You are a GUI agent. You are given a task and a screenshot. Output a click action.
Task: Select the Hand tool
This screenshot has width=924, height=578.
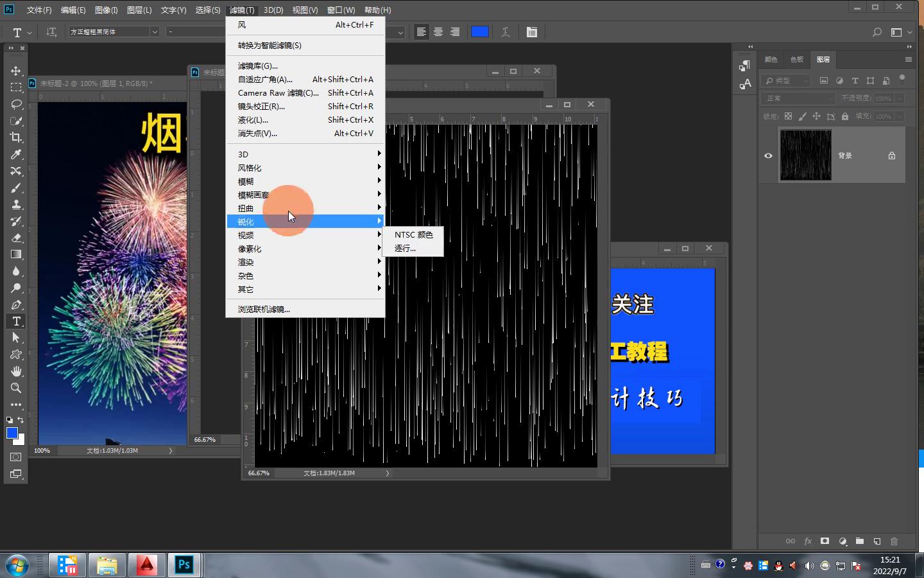[x=16, y=371]
